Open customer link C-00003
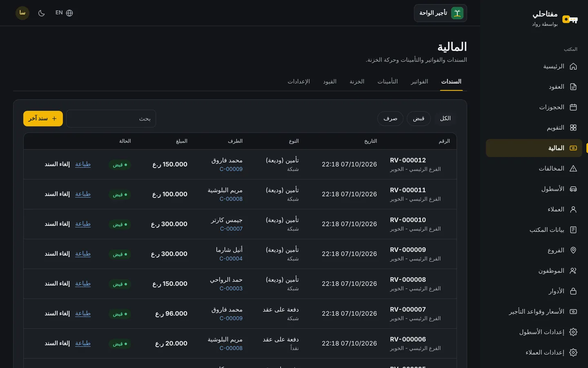 [x=231, y=289]
